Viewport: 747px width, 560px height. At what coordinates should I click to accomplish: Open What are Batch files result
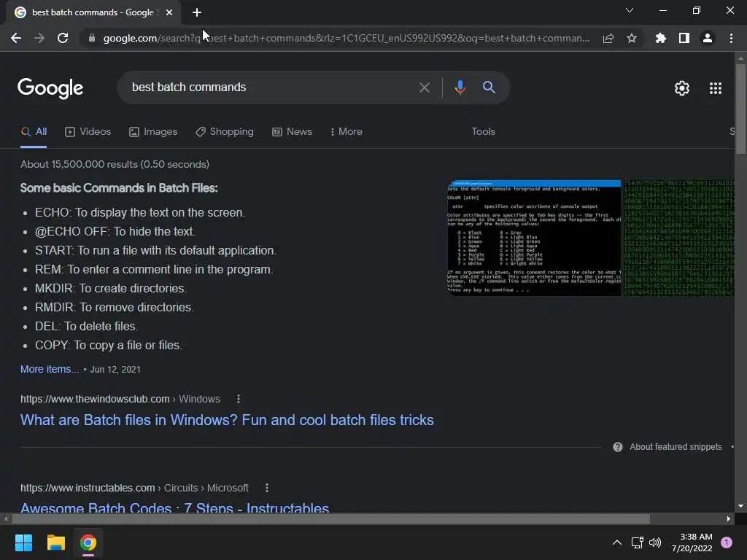227,420
